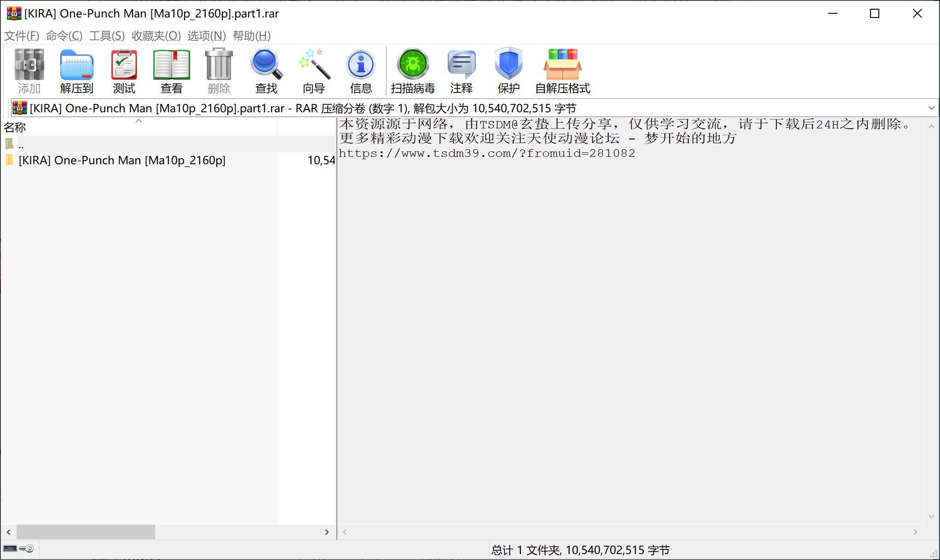Open the File (文件) menu

point(22,36)
